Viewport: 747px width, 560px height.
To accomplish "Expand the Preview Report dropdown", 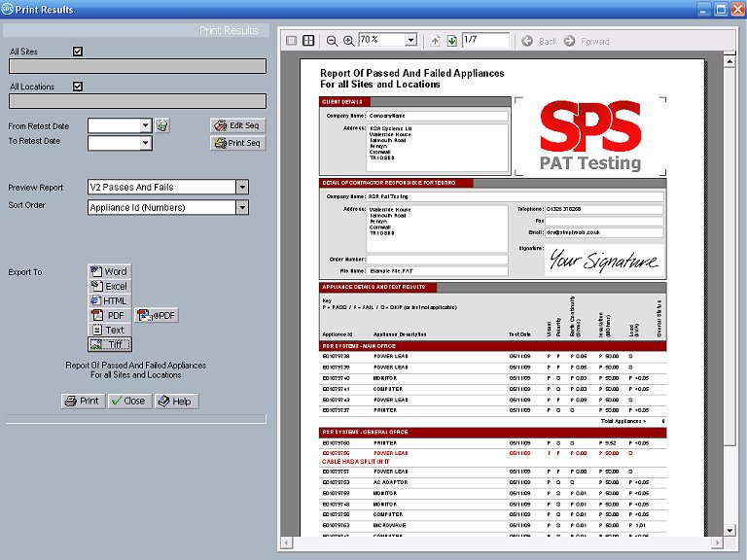I will tap(242, 187).
